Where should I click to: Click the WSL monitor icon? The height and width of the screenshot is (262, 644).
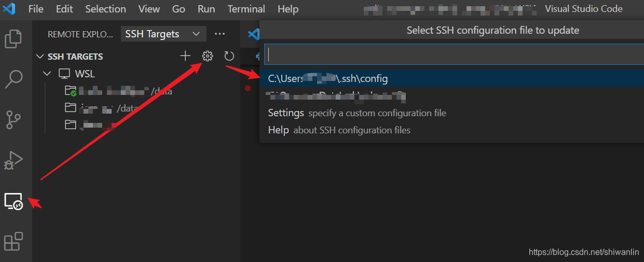click(64, 74)
